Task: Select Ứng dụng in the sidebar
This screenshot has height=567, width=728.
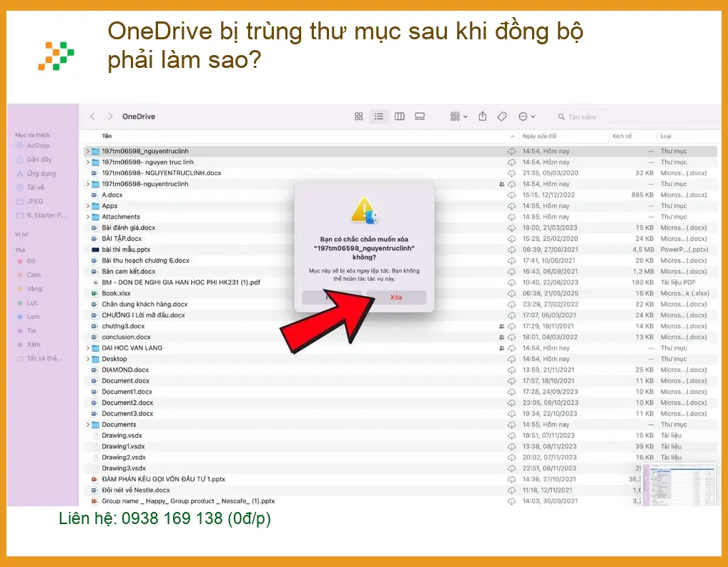Action: pos(36,173)
